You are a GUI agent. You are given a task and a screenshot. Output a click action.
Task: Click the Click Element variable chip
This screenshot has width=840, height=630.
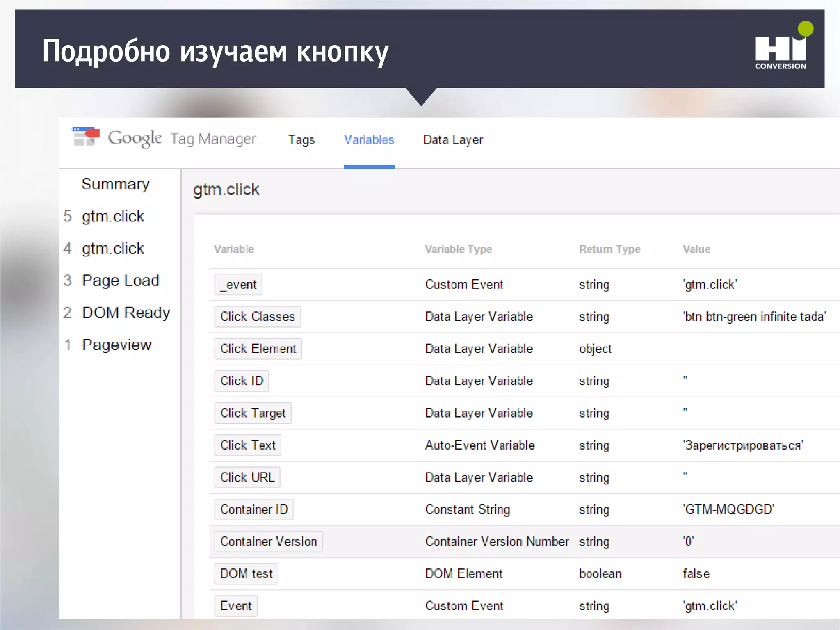258,349
